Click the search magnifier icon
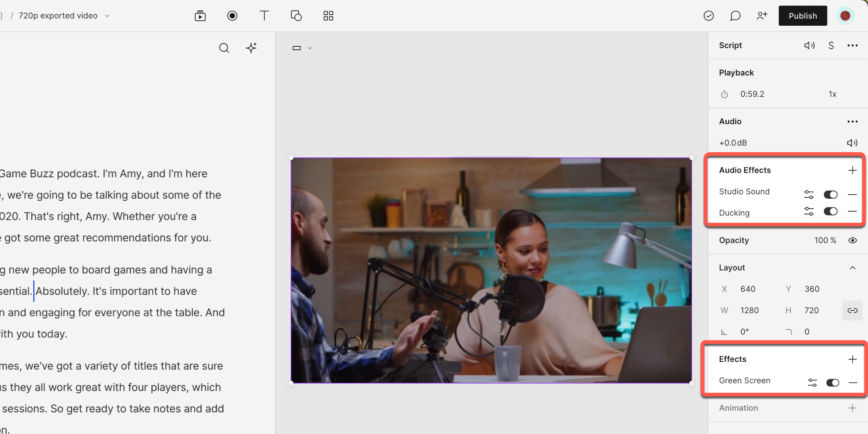Image resolution: width=868 pixels, height=434 pixels. point(224,48)
